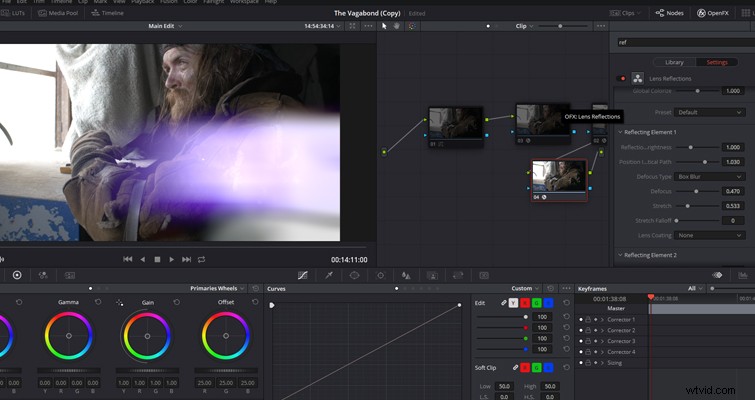Enable the blue curve channel in Edit
The height and width of the screenshot is (400, 755).
click(548, 303)
